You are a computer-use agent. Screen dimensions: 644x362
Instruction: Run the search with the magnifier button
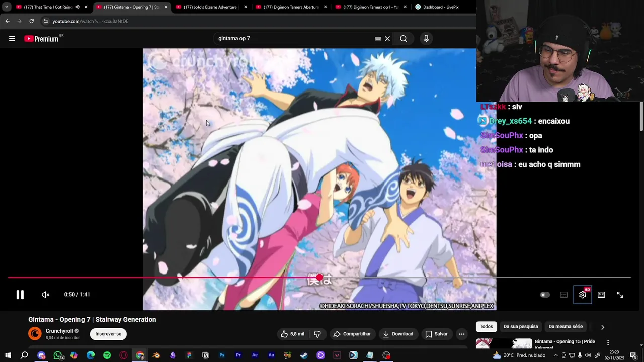[x=404, y=39]
